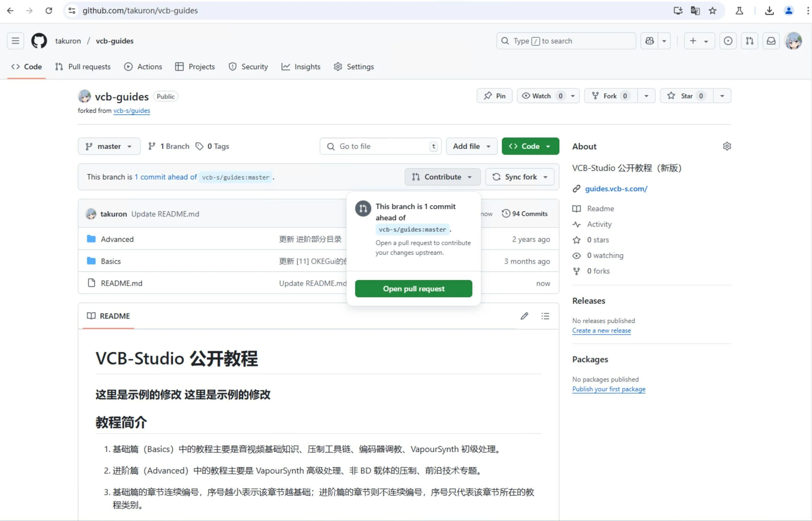Click the browser address bar URL
This screenshot has height=521, width=812.
(140, 10)
